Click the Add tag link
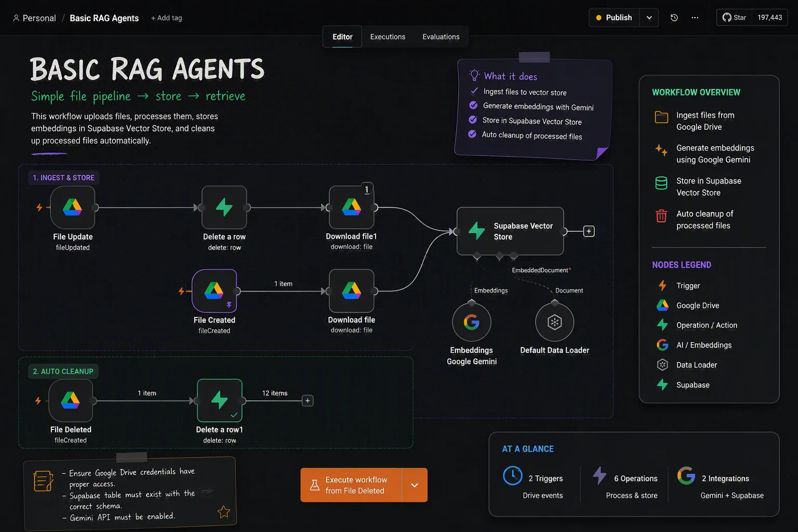Image resolution: width=798 pixels, height=532 pixels. (166, 18)
